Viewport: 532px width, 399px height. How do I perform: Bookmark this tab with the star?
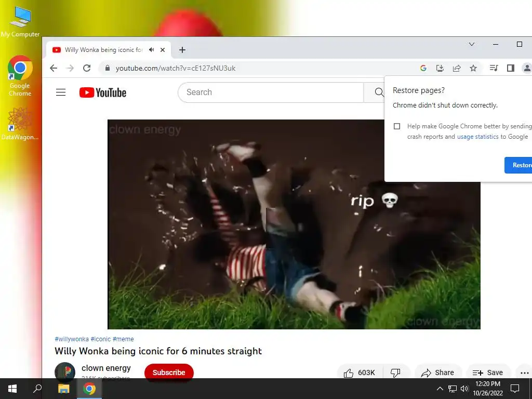[473, 68]
